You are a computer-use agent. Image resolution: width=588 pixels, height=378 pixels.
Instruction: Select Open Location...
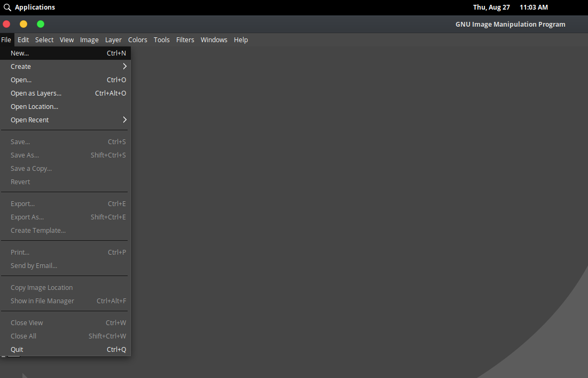[65, 106]
